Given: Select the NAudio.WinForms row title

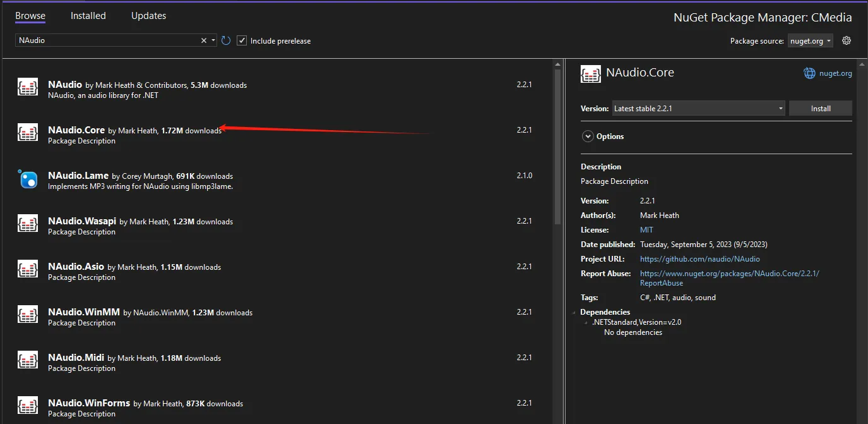Looking at the screenshot, I should pyautogui.click(x=89, y=403).
